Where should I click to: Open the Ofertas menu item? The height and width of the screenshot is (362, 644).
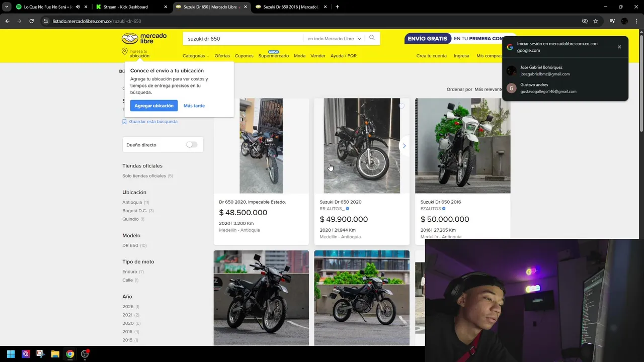coord(222,56)
